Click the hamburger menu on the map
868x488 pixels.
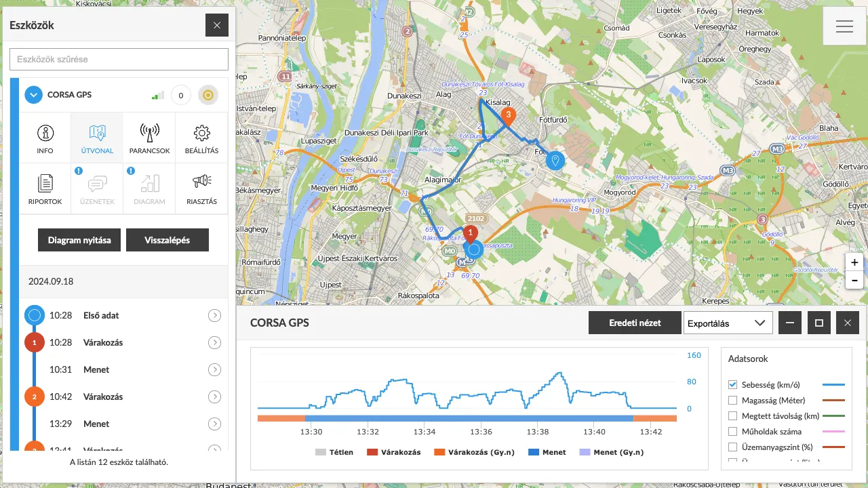pyautogui.click(x=844, y=26)
